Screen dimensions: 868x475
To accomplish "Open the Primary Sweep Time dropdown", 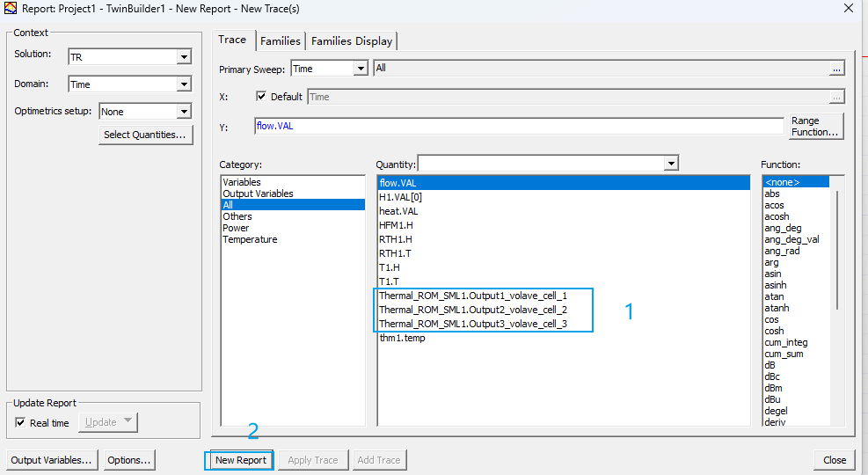I will (x=360, y=69).
